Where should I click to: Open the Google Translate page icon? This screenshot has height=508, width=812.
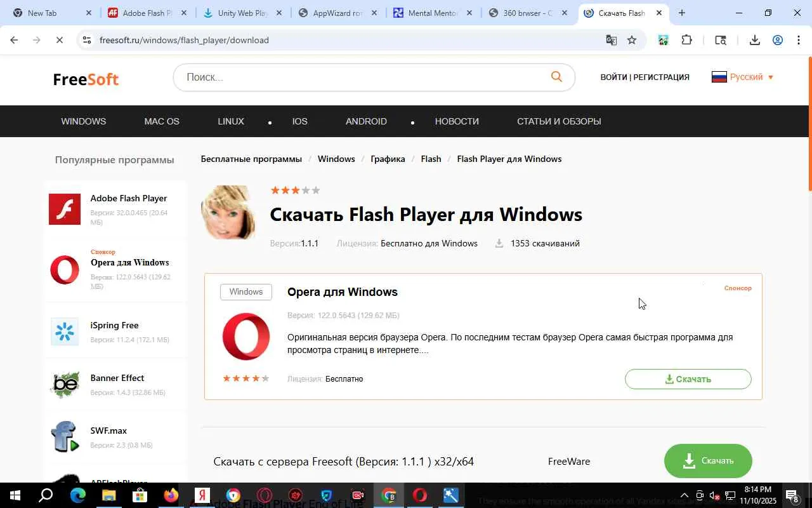point(612,40)
